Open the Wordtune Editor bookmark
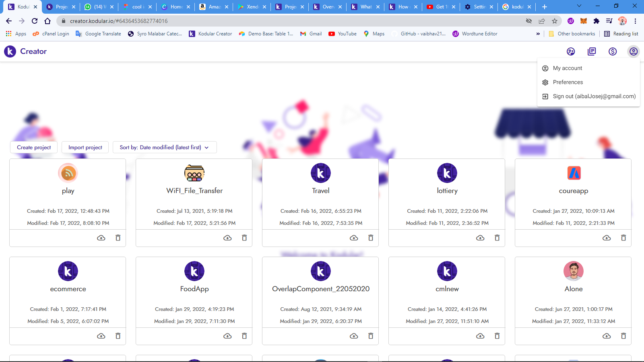This screenshot has width=644, height=362. (475, 34)
